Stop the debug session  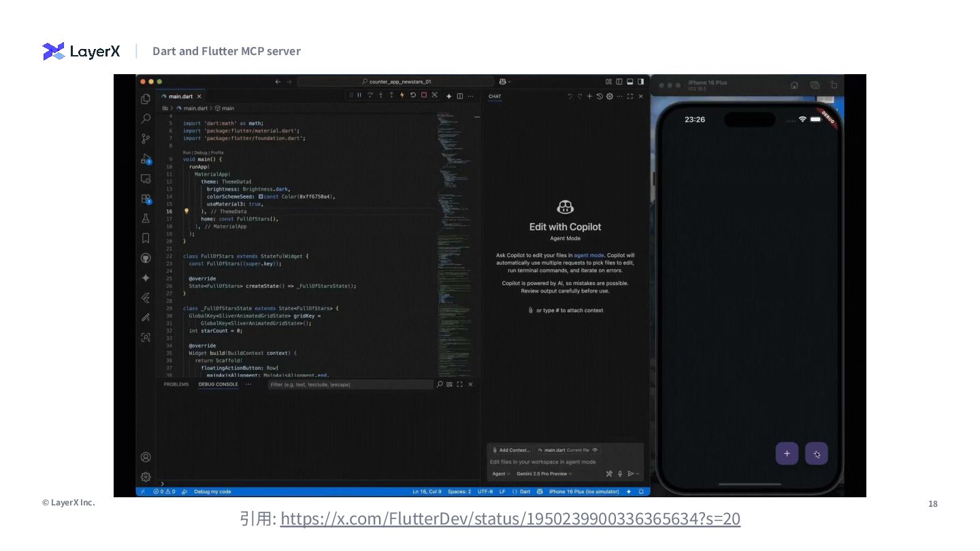(x=423, y=95)
